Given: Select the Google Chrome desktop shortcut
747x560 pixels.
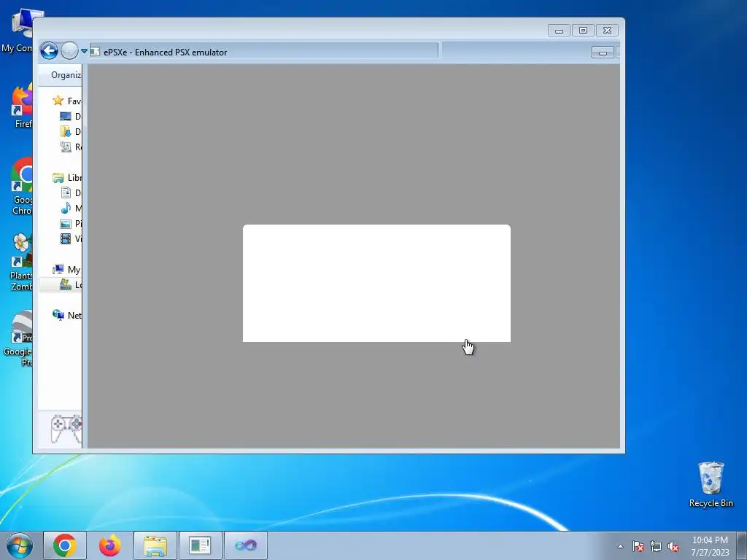Looking at the screenshot, I should [x=22, y=186].
